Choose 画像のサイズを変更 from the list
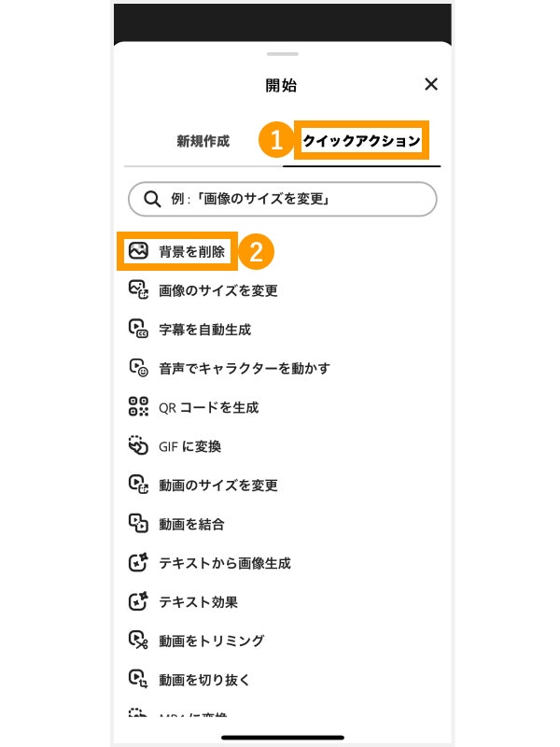 click(217, 290)
